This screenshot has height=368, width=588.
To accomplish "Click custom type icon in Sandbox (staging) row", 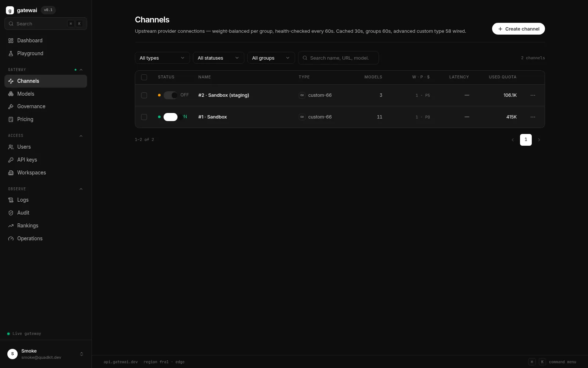I will 302,95.
